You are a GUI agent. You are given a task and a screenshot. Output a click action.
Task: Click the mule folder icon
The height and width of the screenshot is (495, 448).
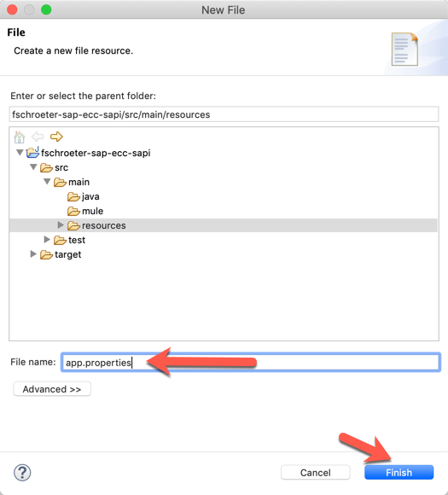pos(73,211)
